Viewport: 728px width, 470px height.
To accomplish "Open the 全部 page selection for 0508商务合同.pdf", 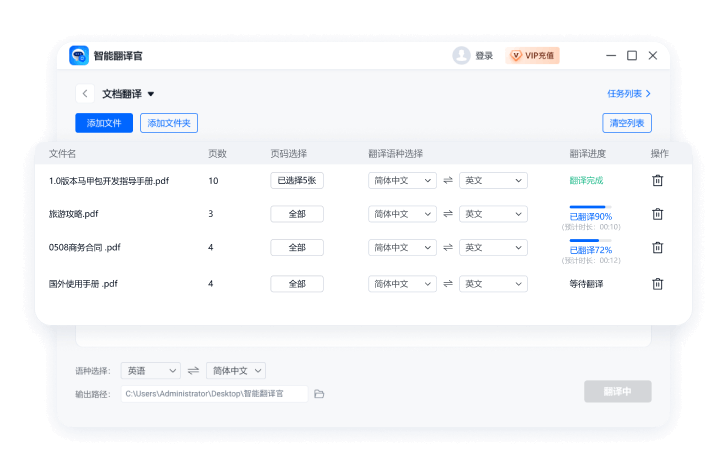I will [297, 248].
